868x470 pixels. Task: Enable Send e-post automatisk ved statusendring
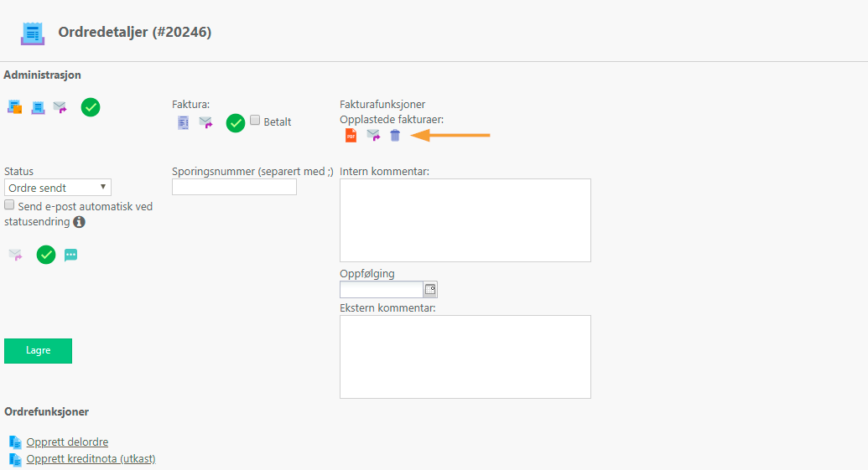pos(9,205)
